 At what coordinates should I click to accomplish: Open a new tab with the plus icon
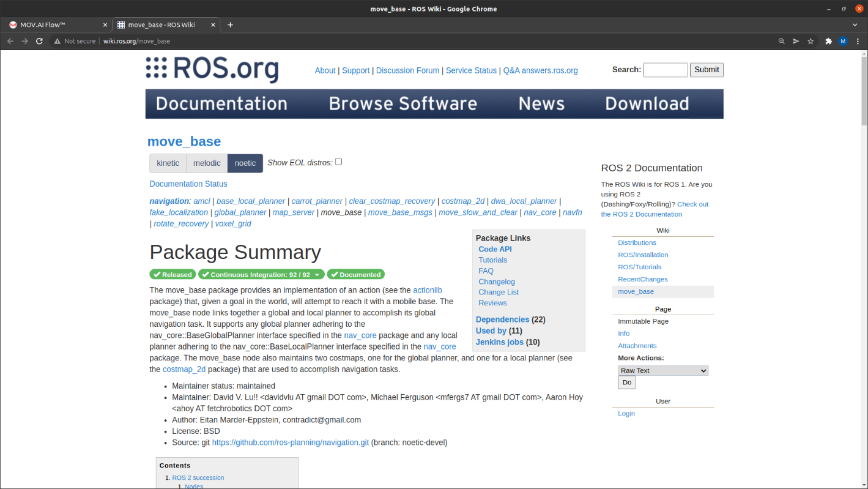point(231,24)
